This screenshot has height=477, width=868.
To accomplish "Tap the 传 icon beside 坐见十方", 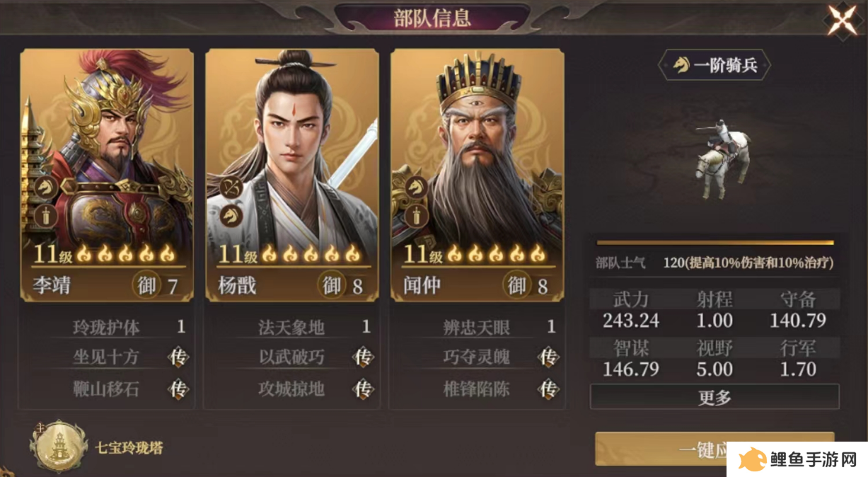I will coord(178,357).
